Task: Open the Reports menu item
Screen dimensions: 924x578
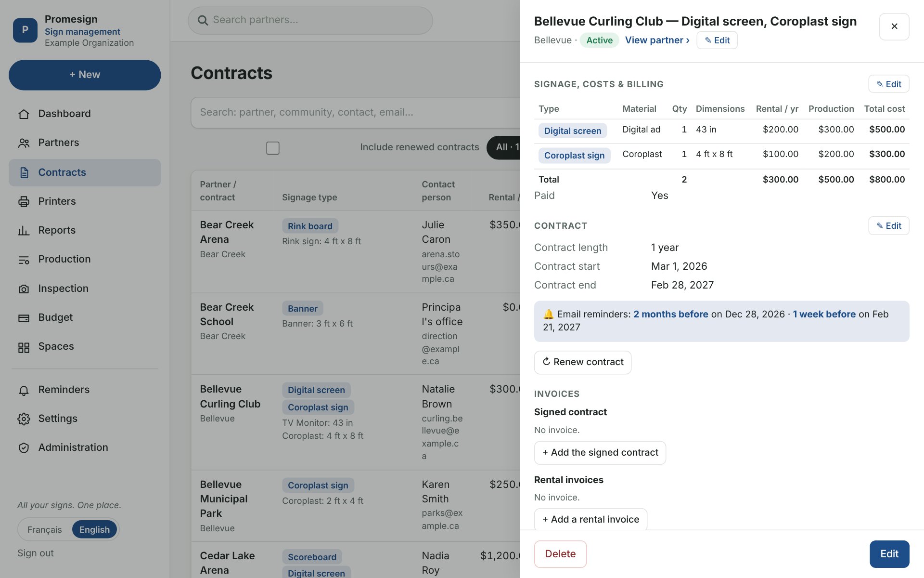Action: (85, 231)
